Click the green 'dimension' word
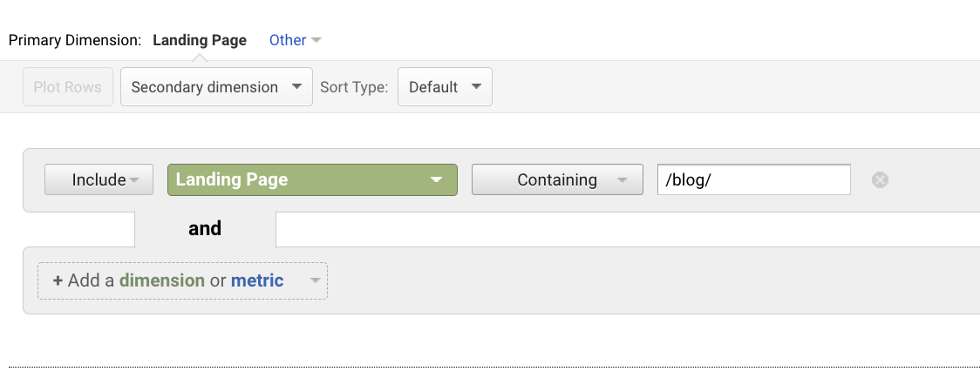The height and width of the screenshot is (378, 980). (162, 280)
